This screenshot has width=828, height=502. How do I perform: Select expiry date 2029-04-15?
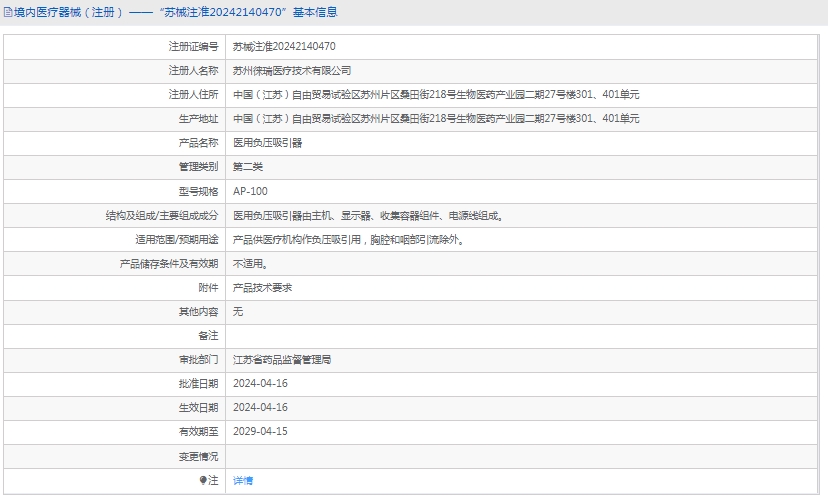pos(260,432)
